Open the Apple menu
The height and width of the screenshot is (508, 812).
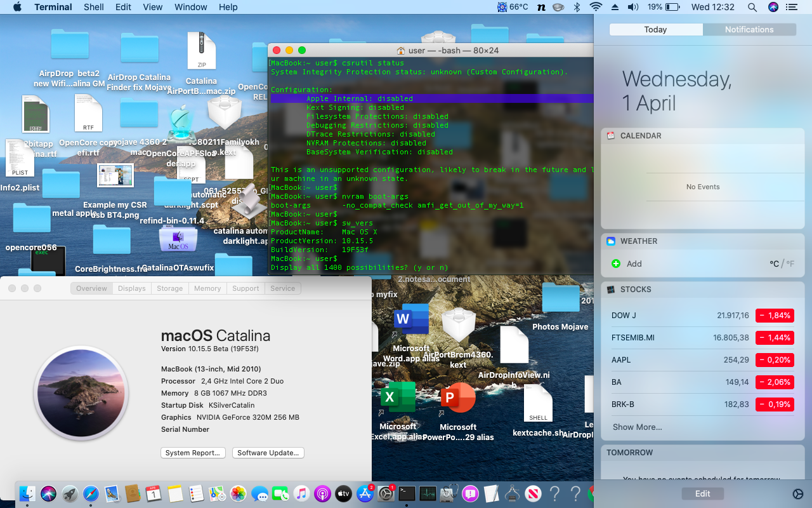click(17, 7)
